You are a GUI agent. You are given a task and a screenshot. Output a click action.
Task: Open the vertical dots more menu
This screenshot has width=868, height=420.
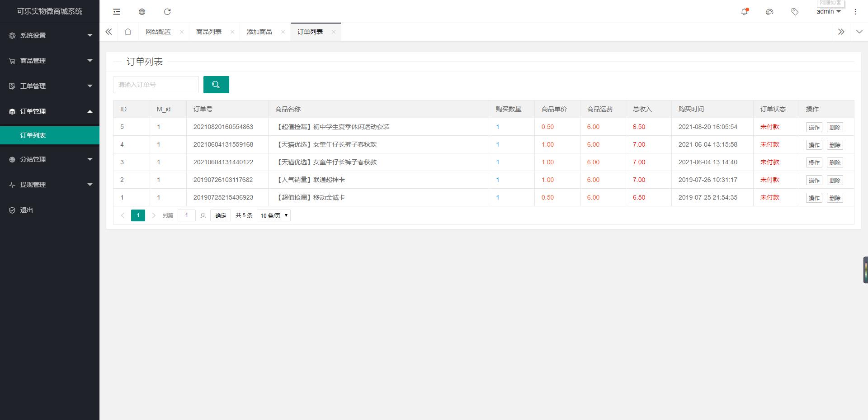[x=855, y=12]
